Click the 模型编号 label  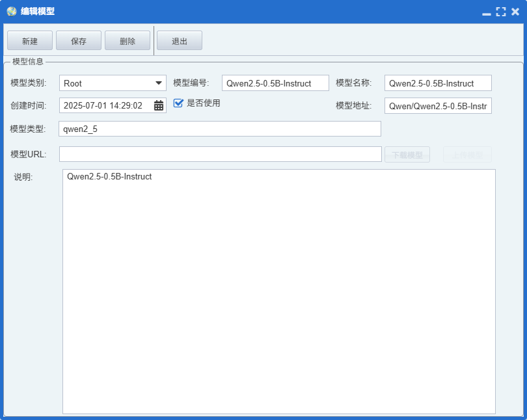191,83
